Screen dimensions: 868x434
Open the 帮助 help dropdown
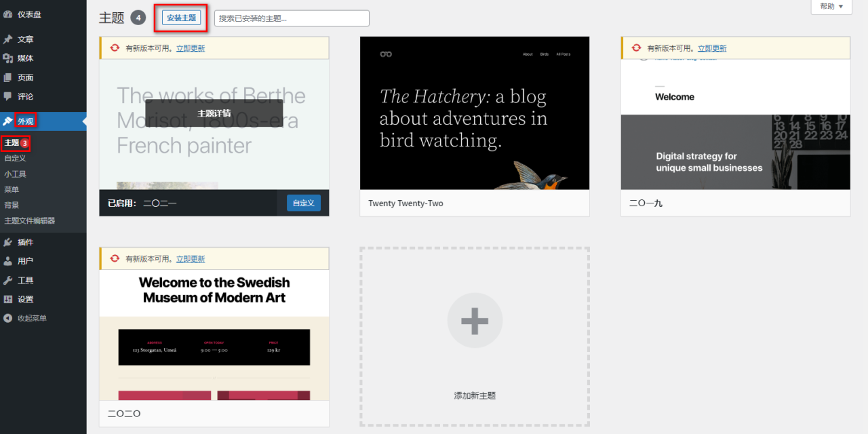831,6
